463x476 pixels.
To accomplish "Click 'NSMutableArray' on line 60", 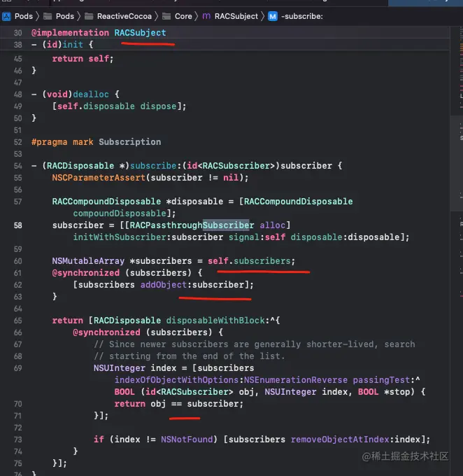I will click(88, 261).
